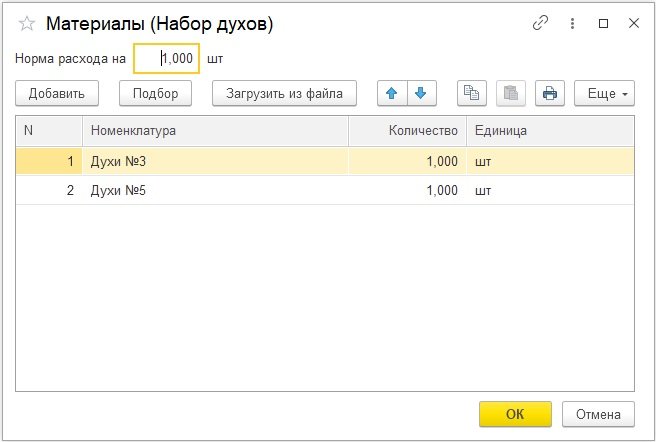
Task: Copy rows using the copy icon
Action: (x=472, y=93)
